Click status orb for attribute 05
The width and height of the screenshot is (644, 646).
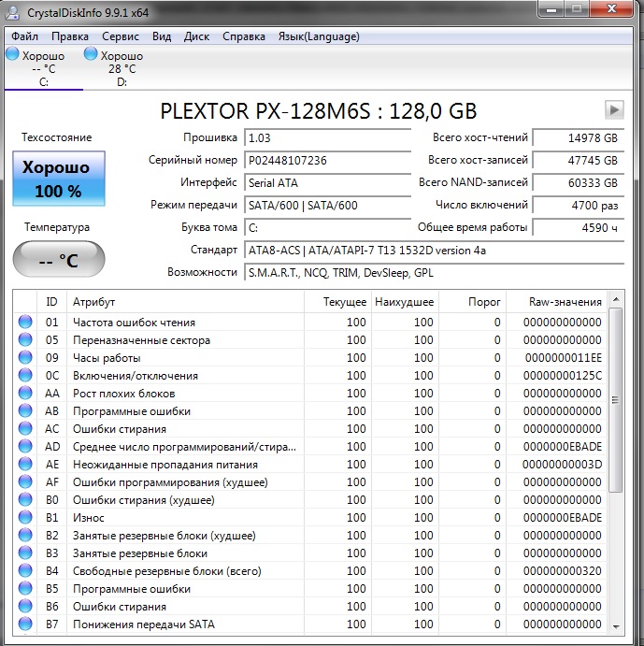25,339
